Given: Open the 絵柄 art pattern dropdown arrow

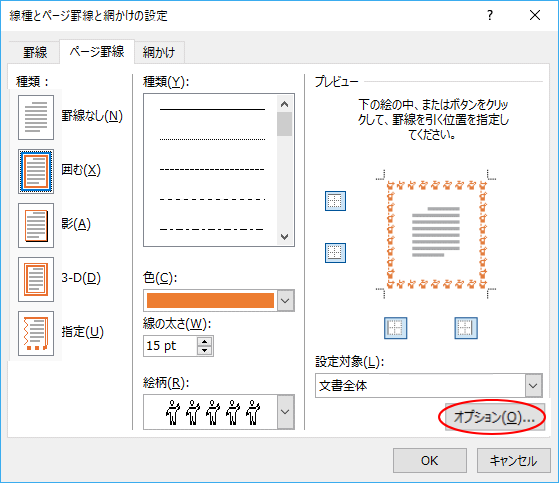Looking at the screenshot, I should [x=285, y=412].
